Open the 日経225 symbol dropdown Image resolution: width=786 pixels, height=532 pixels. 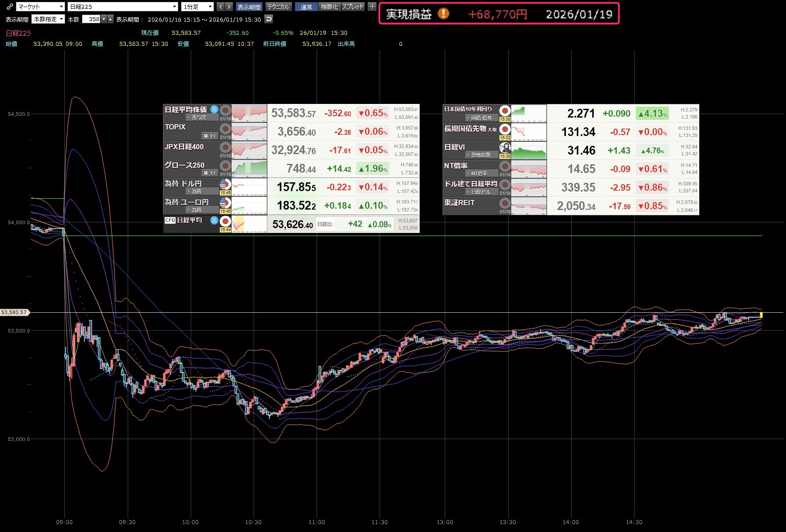[x=123, y=7]
